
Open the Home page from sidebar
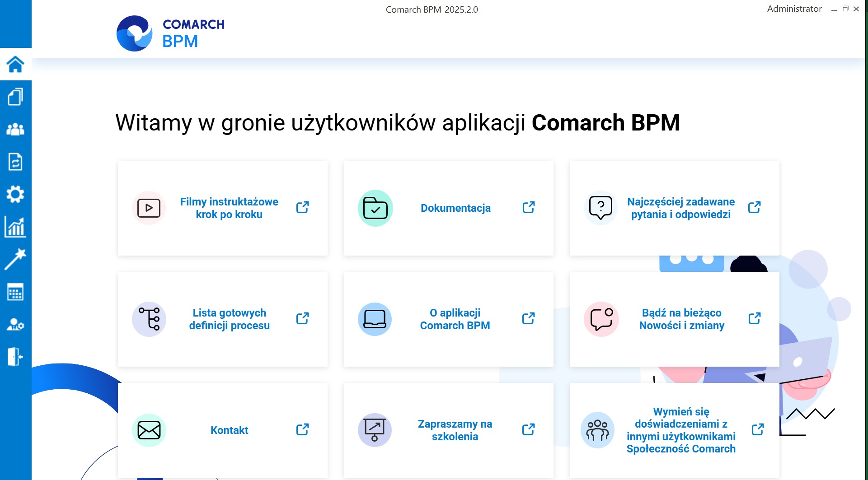point(15,64)
